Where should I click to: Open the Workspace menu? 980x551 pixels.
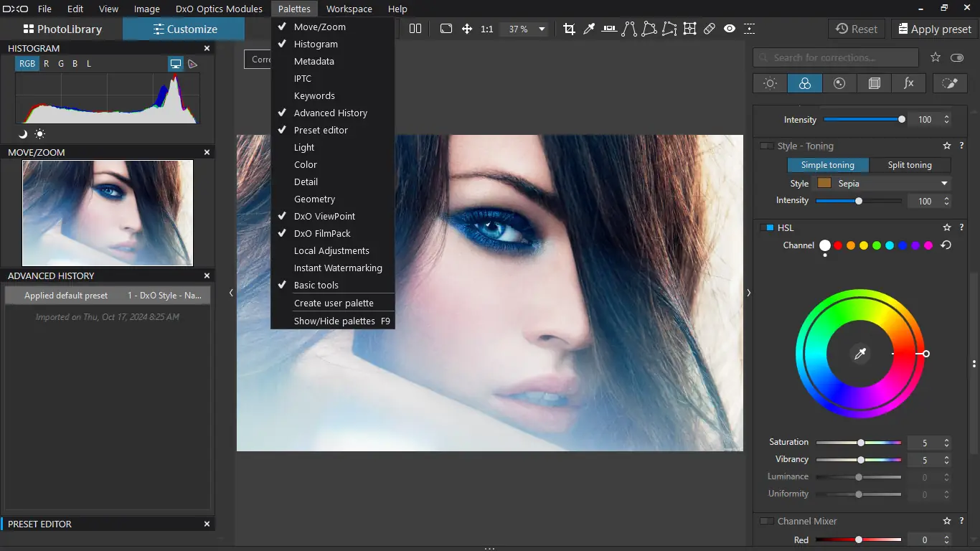(349, 9)
